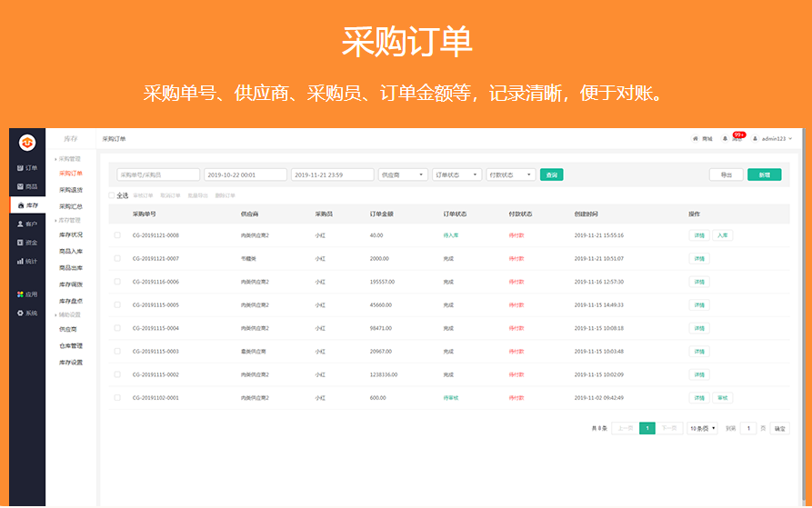
Task: Check the 全选 select-all checkbox
Action: point(112,195)
